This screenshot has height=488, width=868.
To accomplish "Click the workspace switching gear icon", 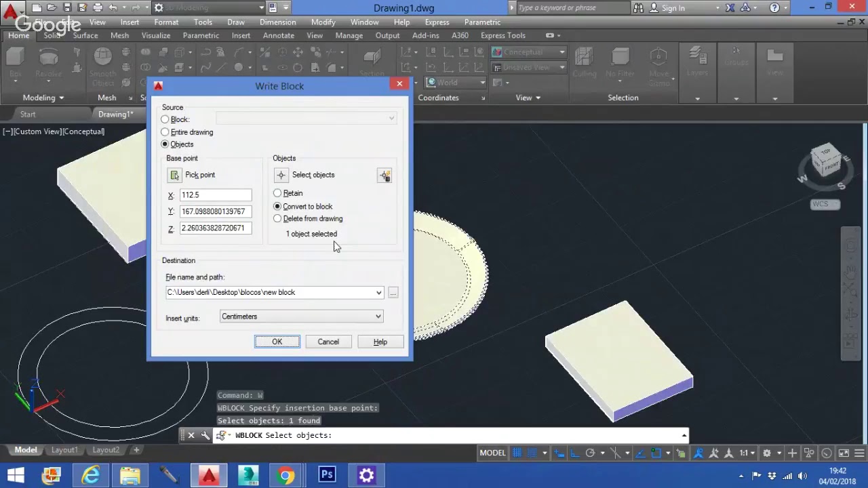I will 767,453.
